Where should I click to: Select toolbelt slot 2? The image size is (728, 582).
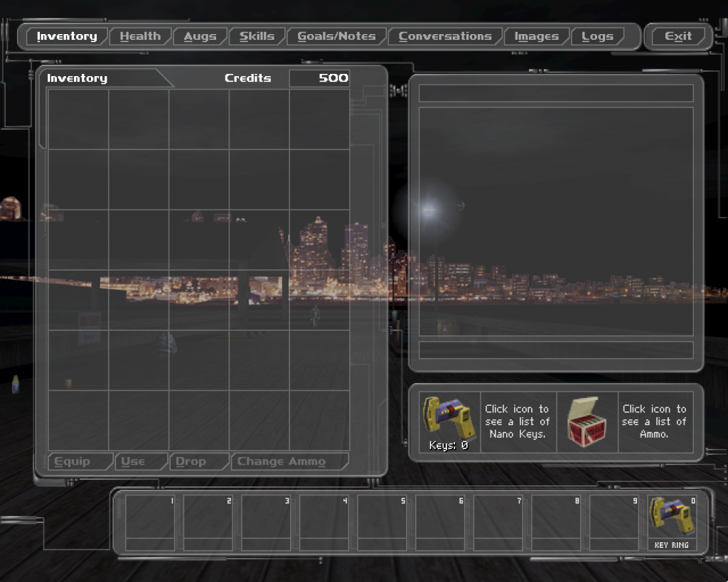(x=208, y=522)
